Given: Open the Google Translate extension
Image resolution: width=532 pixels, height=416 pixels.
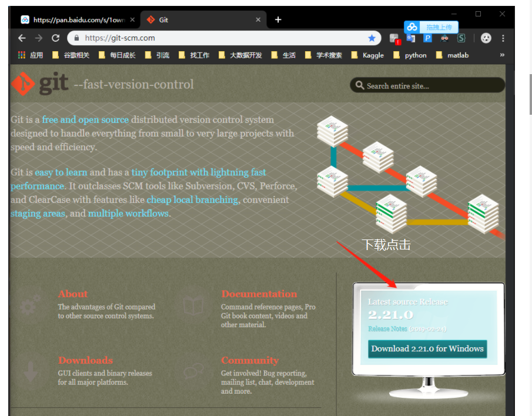Looking at the screenshot, I should tap(411, 38).
